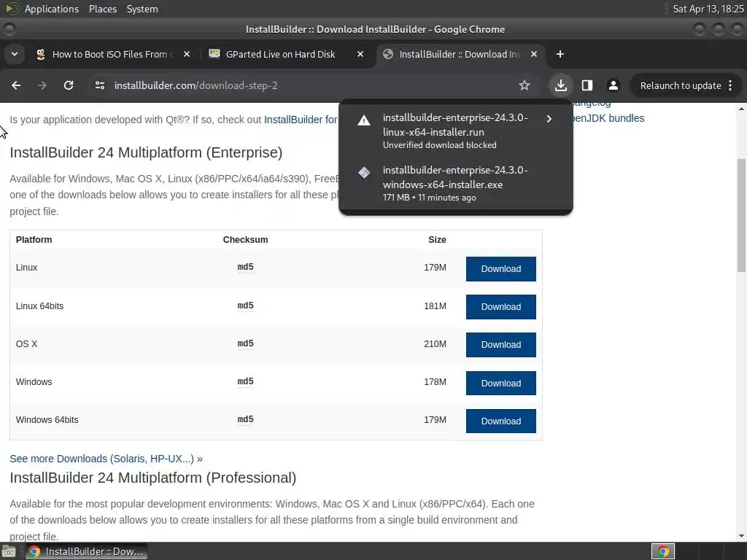747x560 pixels.
Task: Open the Chrome three-dot menu
Action: (x=730, y=85)
